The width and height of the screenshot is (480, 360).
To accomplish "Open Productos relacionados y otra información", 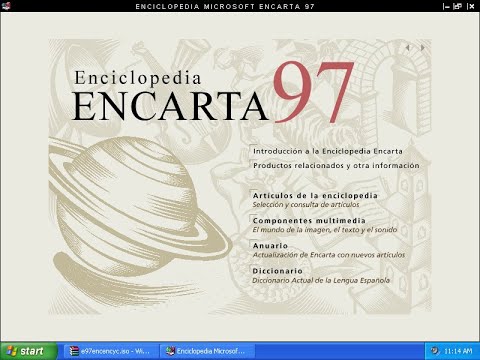I will tap(336, 165).
